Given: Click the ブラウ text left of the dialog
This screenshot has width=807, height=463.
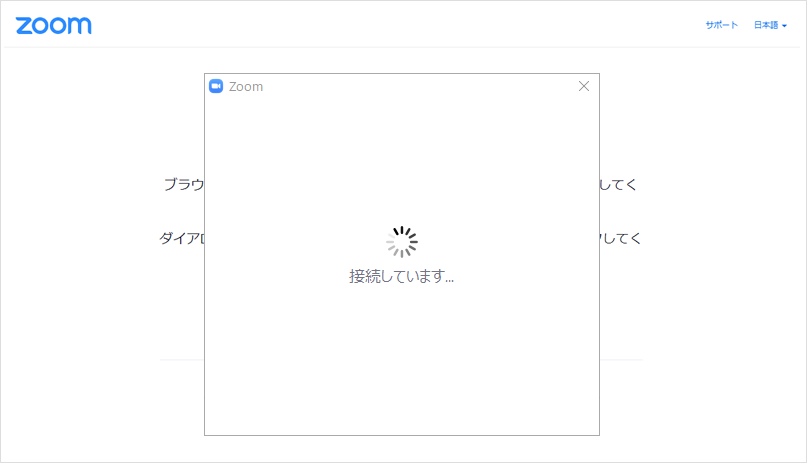Looking at the screenshot, I should [x=184, y=184].
